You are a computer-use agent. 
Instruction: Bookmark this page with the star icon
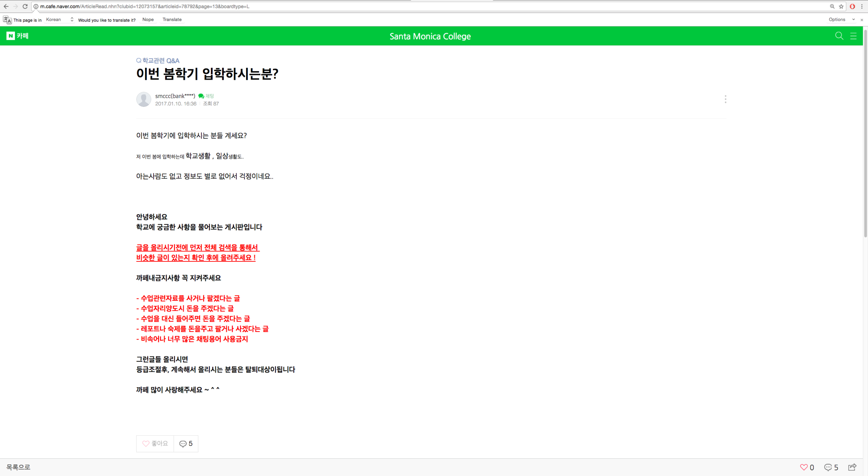841,7
